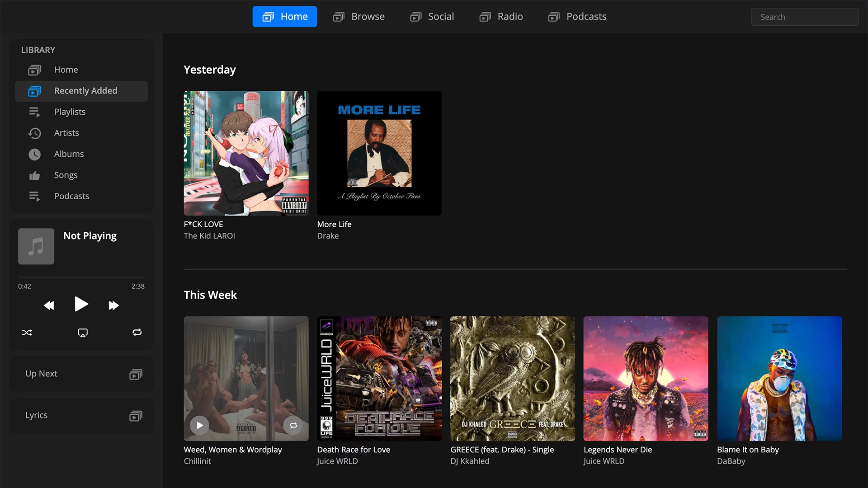Screen dimensions: 868x488
Task: Click the Songs thumbs-up icon
Action: [34, 175]
